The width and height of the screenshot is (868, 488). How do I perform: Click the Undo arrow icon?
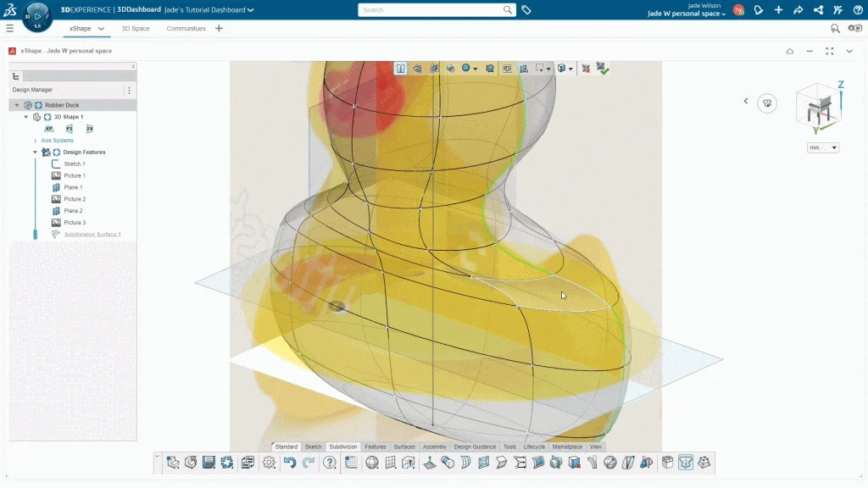[x=290, y=463]
